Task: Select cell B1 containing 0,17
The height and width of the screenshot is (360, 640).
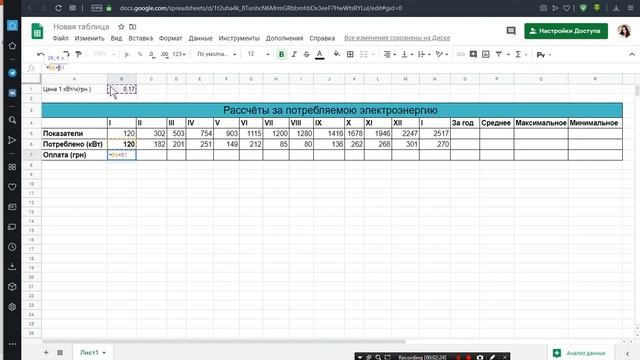Action: tap(122, 89)
